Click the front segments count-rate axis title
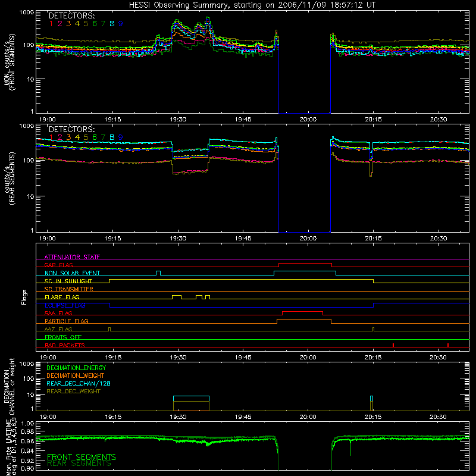This screenshot has height=476, width=476. (10, 62)
